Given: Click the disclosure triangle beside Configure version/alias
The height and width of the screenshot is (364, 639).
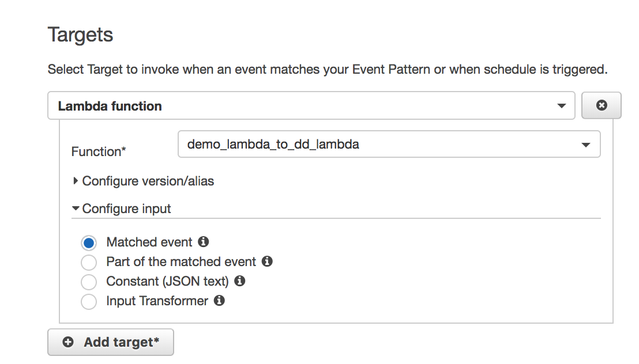Looking at the screenshot, I should pos(76,181).
